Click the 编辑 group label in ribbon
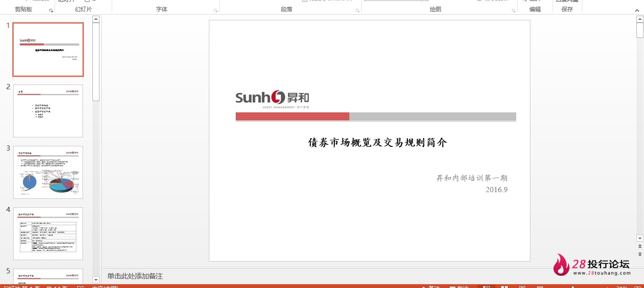The width and height of the screenshot is (644, 288). (x=535, y=9)
